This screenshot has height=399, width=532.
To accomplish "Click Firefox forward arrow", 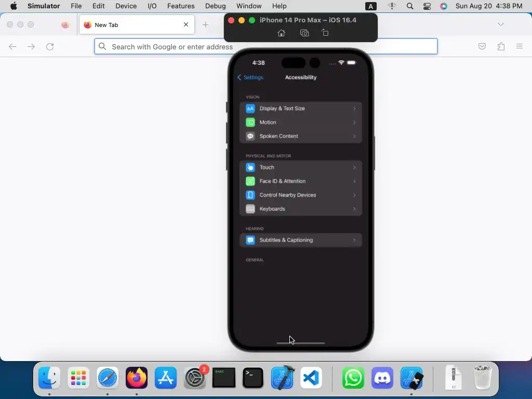I will point(31,47).
